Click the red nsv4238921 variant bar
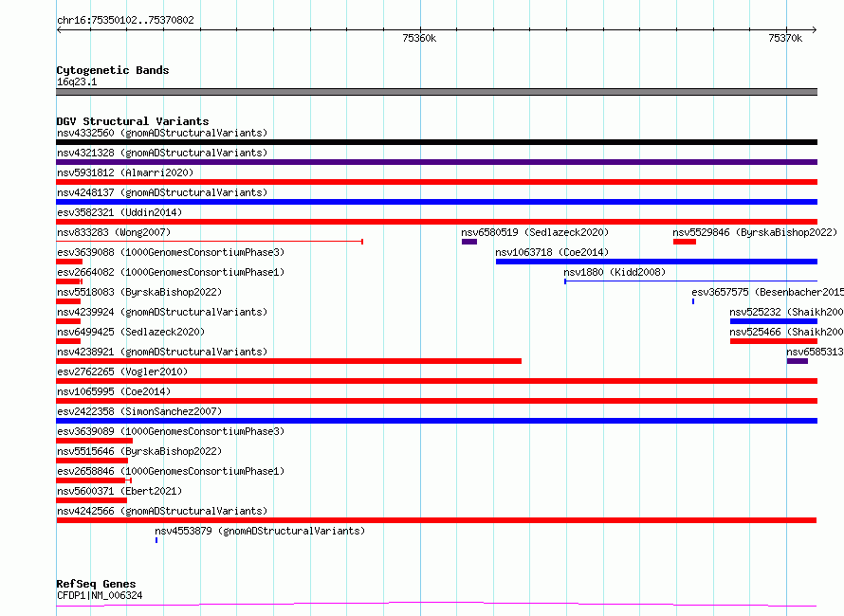Image resolution: width=844 pixels, height=616 pixels. 289,361
